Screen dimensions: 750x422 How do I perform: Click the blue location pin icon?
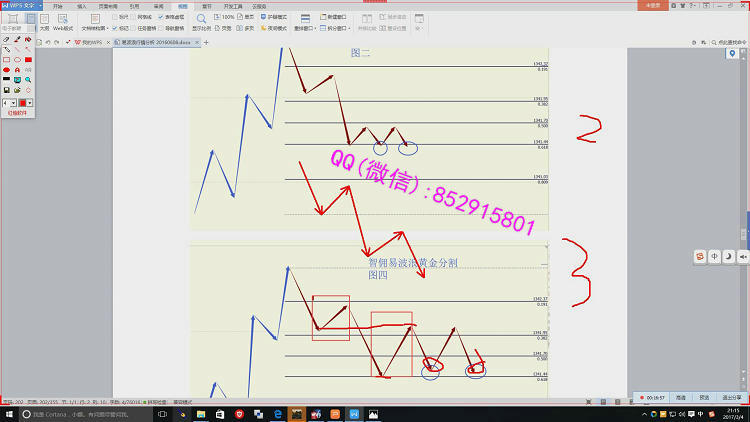(x=732, y=53)
